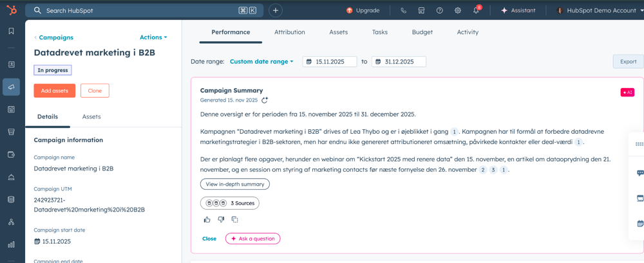This screenshot has height=263, width=644.
Task: Switch to the Assets tab in top navigation
Action: coord(339,32)
